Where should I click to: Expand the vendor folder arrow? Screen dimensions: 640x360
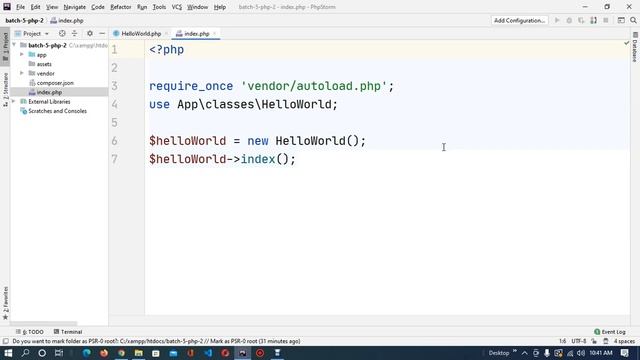[x=22, y=73]
